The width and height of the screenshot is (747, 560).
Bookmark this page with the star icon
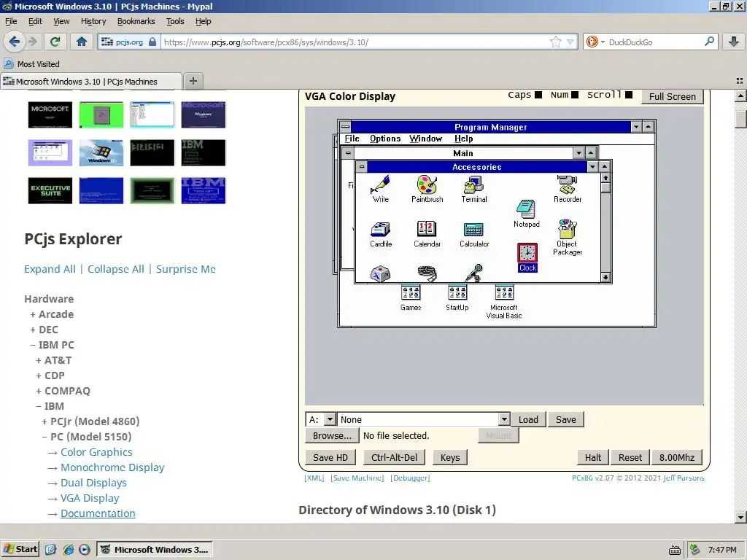(x=555, y=42)
